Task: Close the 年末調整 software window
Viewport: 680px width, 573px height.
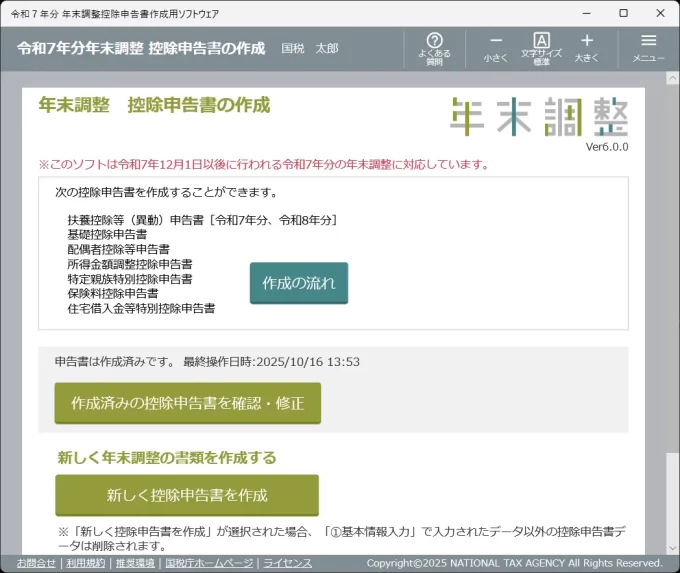Action: 659,13
